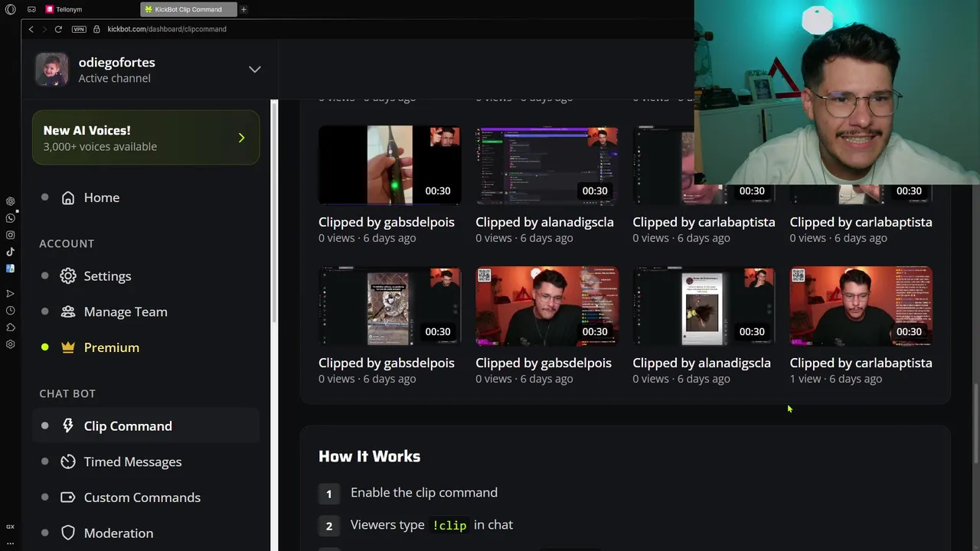Click the Manage Team people icon
The width and height of the screenshot is (980, 551).
pos(68,311)
